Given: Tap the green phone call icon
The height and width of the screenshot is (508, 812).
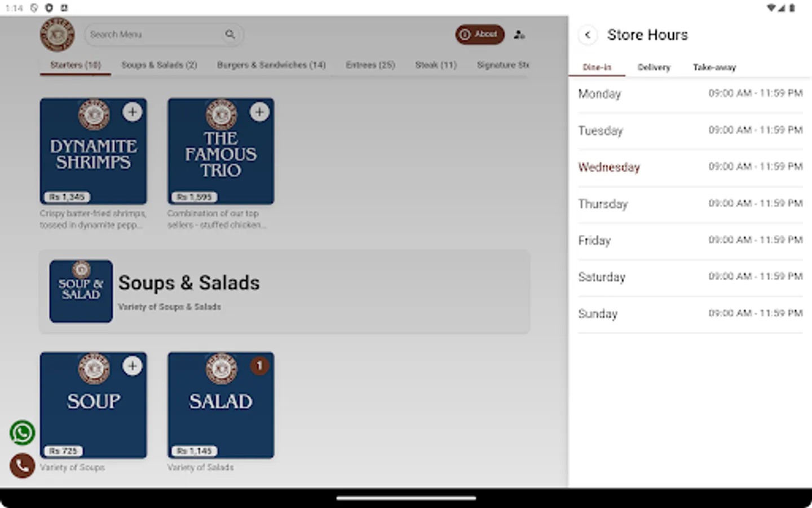Looking at the screenshot, I should [22, 466].
